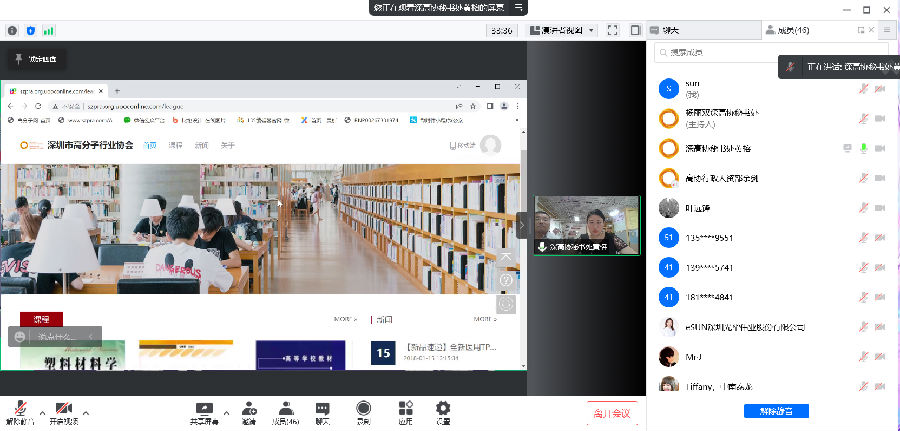The height and width of the screenshot is (431, 900).
Task: Select the speaker video thumbnail
Action: pos(587,225)
